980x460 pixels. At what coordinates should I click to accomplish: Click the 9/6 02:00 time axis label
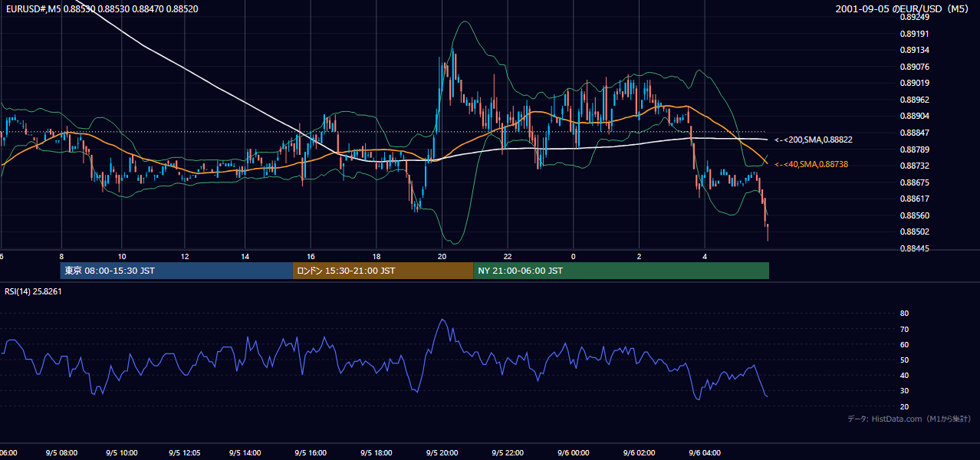640,452
